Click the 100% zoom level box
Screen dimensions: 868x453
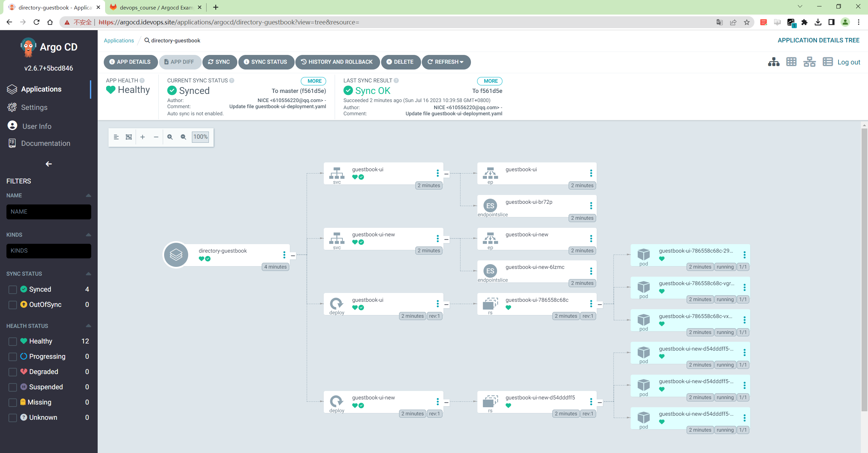[x=200, y=137]
